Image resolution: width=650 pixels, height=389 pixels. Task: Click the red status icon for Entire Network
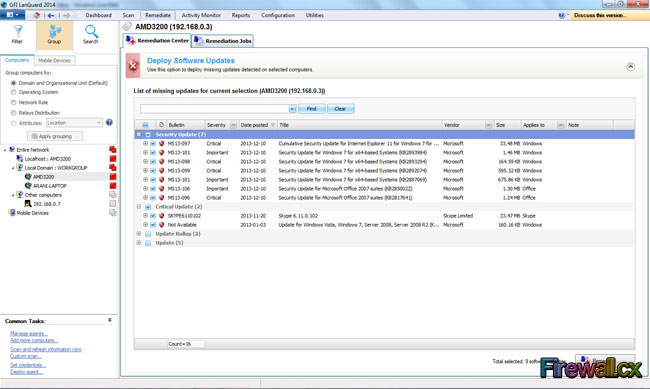[113, 149]
